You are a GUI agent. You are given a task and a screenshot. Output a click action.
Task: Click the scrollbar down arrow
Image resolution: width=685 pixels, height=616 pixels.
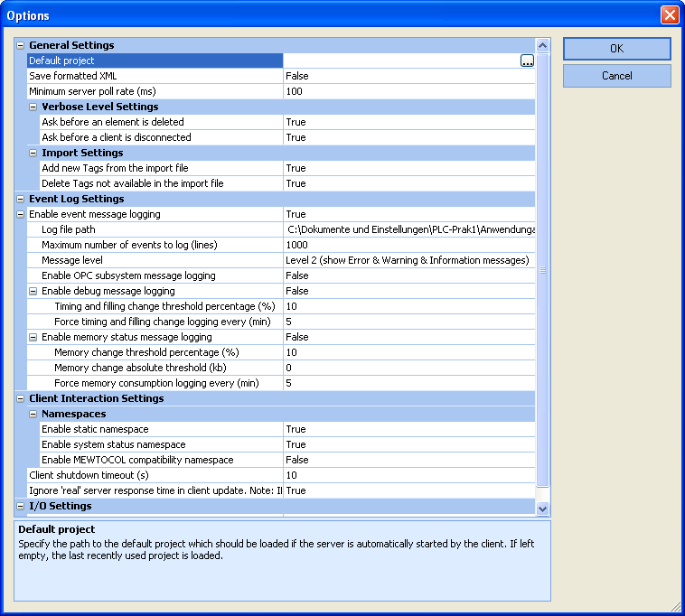(x=542, y=509)
